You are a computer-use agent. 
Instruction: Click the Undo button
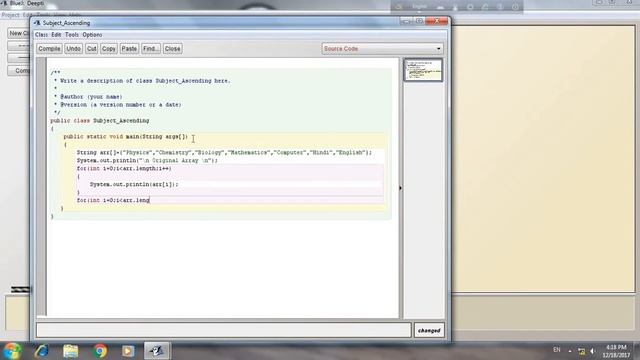tap(73, 49)
